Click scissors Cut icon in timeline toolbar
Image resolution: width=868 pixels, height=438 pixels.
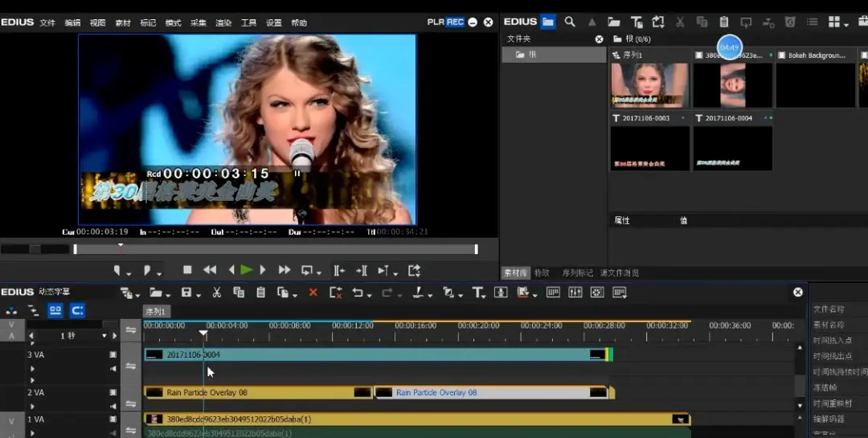point(217,292)
